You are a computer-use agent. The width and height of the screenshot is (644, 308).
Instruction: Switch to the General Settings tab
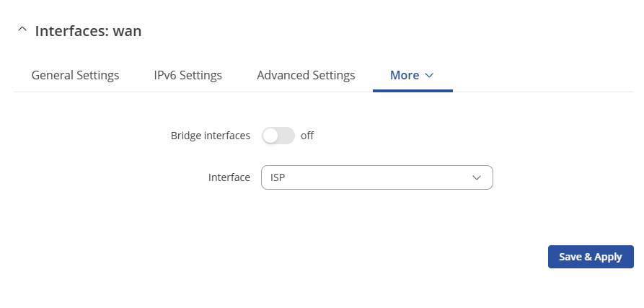point(75,75)
